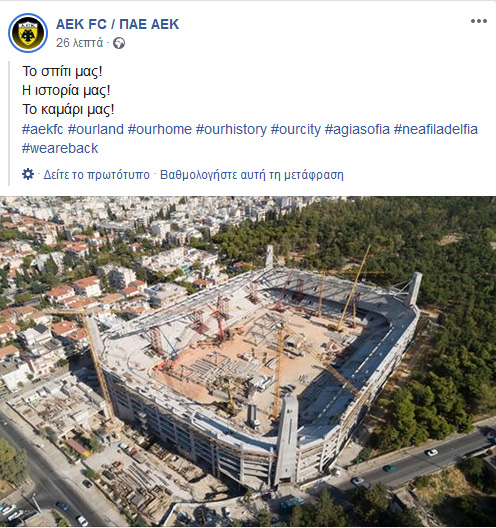Open the #ourhistory hashtag
The width and height of the screenshot is (496, 528).
[231, 129]
